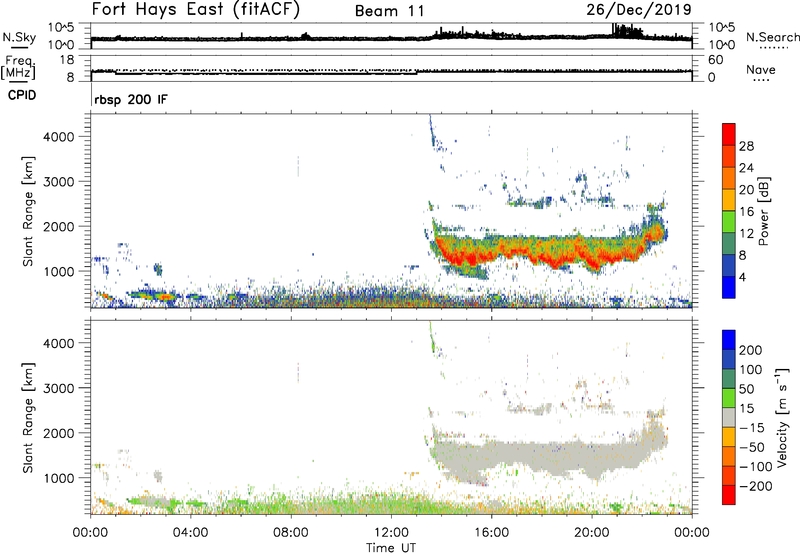Click the date "26/Dec/2019"
Screen dimensions: 800x554
coord(639,9)
